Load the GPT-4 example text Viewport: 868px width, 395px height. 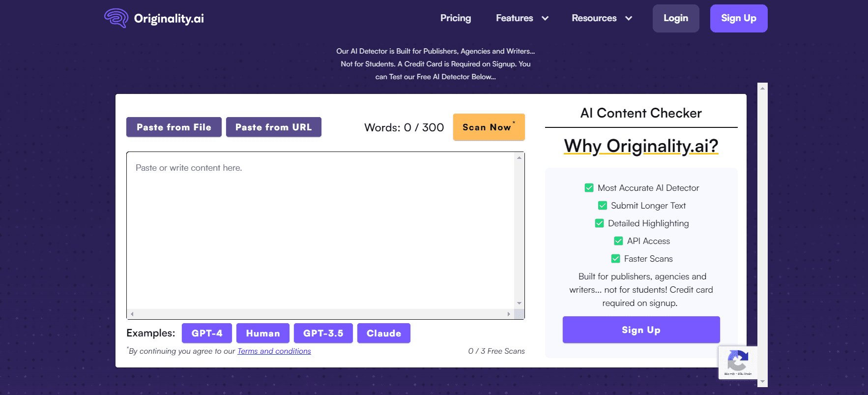point(206,334)
